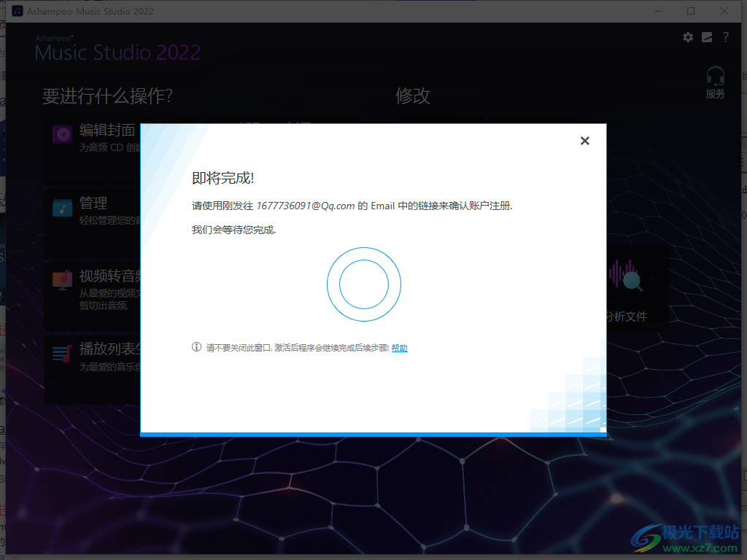Image resolution: width=747 pixels, height=560 pixels.
Task: Click the 播放列表 playlist generator icon
Action: tap(61, 354)
